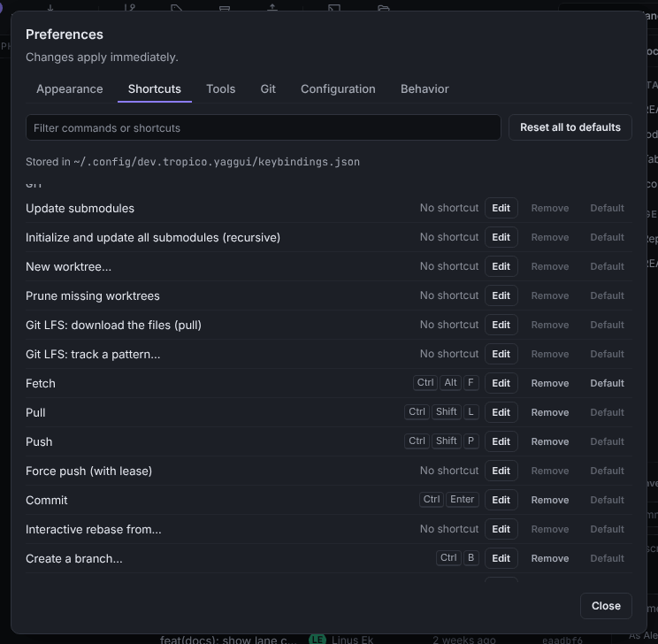Edit Git LFS track a pattern shortcut
This screenshot has width=658, height=644.
[501, 354]
